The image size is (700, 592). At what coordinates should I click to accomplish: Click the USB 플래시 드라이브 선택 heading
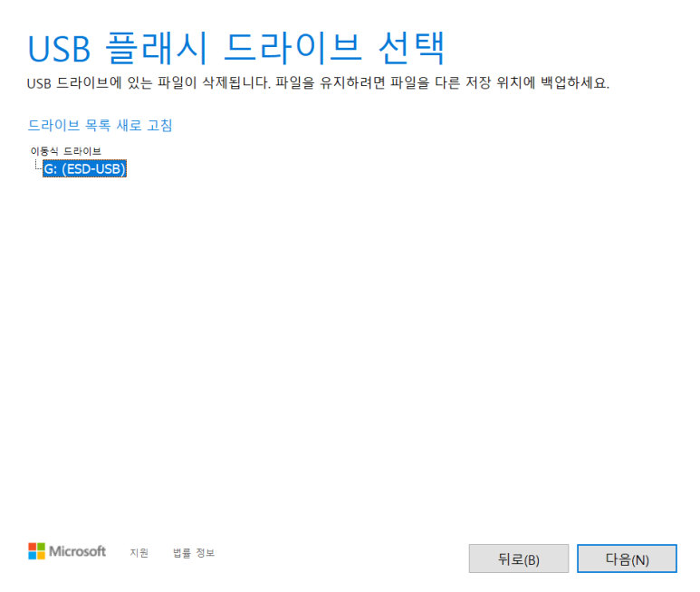click(x=236, y=48)
